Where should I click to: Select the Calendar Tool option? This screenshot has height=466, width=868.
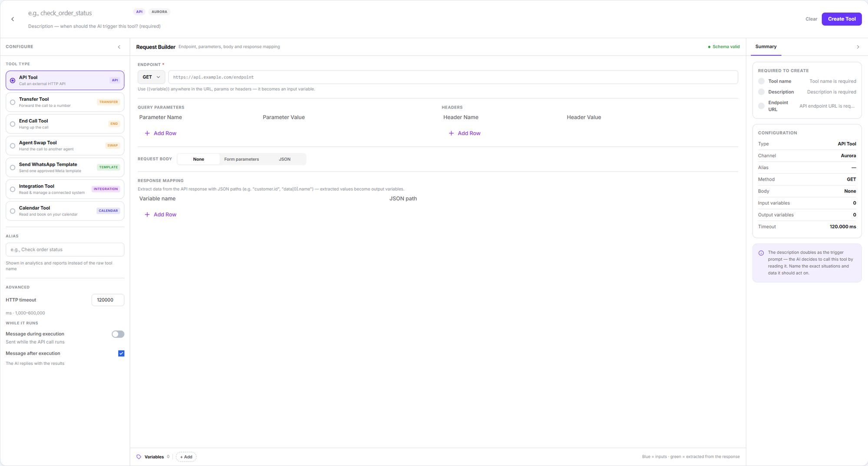[x=65, y=211]
